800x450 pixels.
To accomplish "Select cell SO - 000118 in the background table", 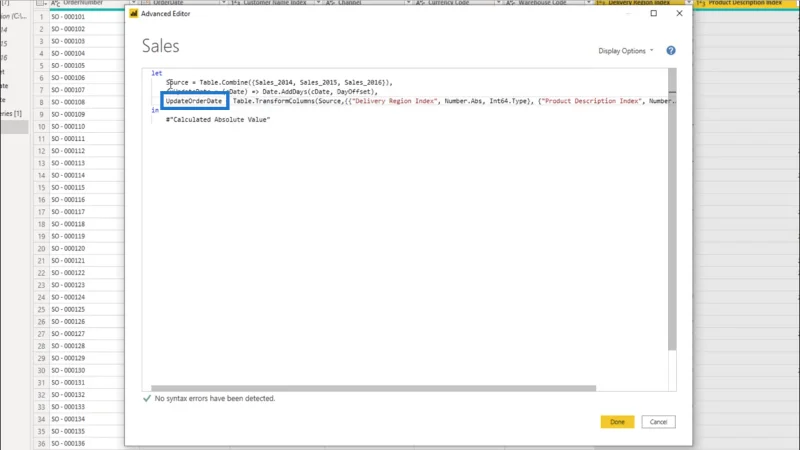I will (87, 224).
